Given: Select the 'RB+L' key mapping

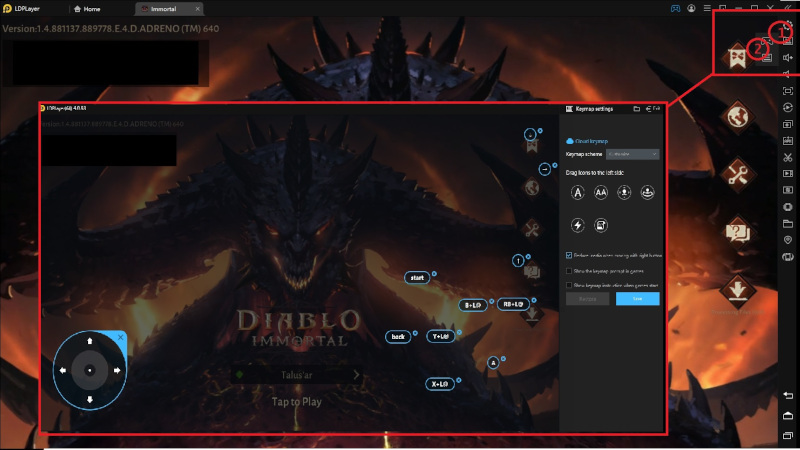Looking at the screenshot, I should point(513,305).
